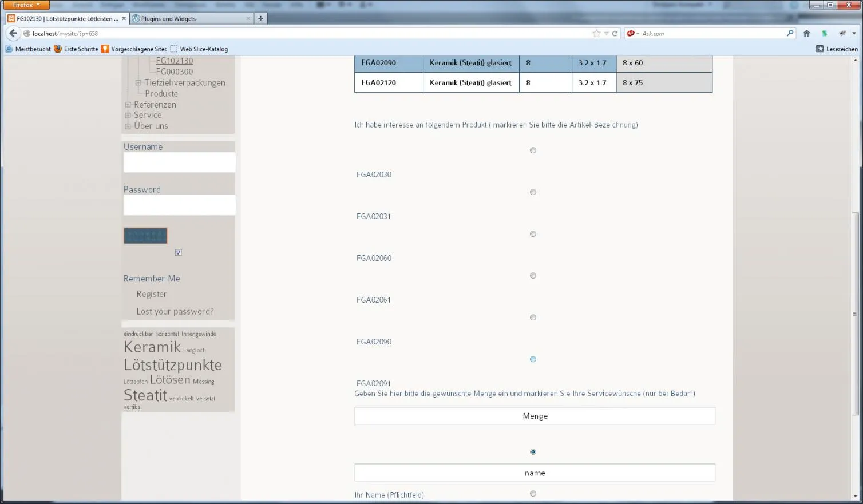Click into the Menge quantity field

(535, 416)
